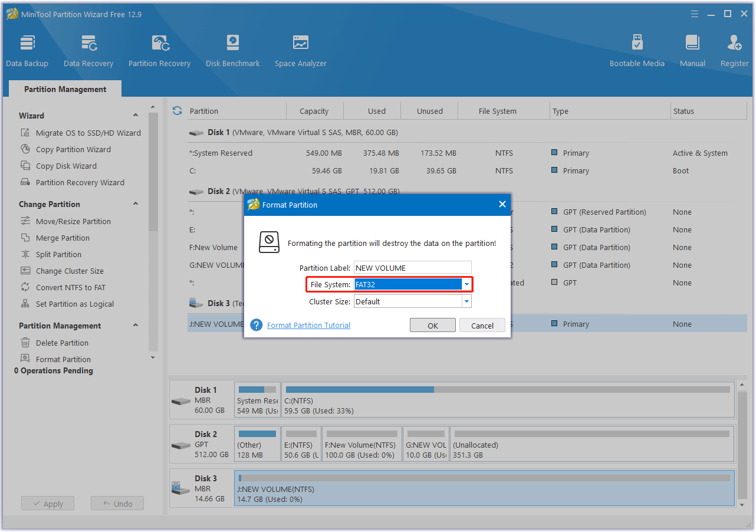Viewport: 756px width, 532px height.
Task: Refresh the partition list
Action: [177, 110]
